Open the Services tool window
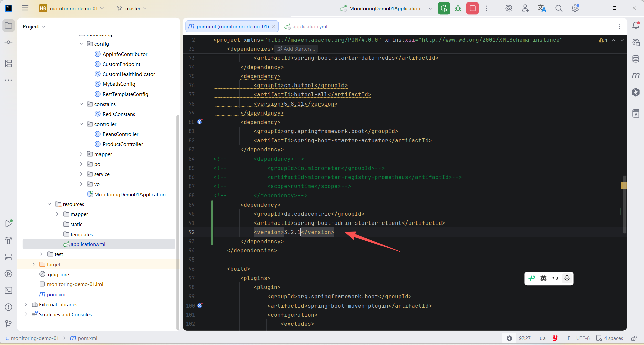The height and width of the screenshot is (345, 644). click(9, 257)
